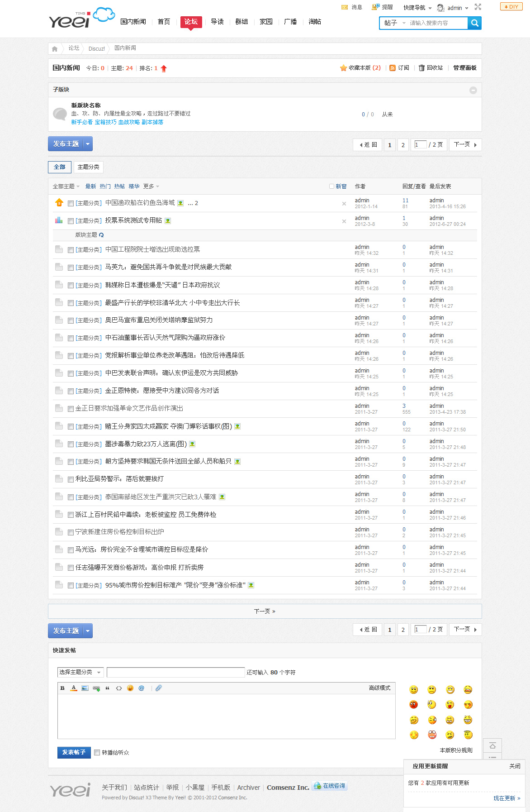Enable the 转播给听众 checkbox
Screen dimensions: 530x812
point(97,752)
